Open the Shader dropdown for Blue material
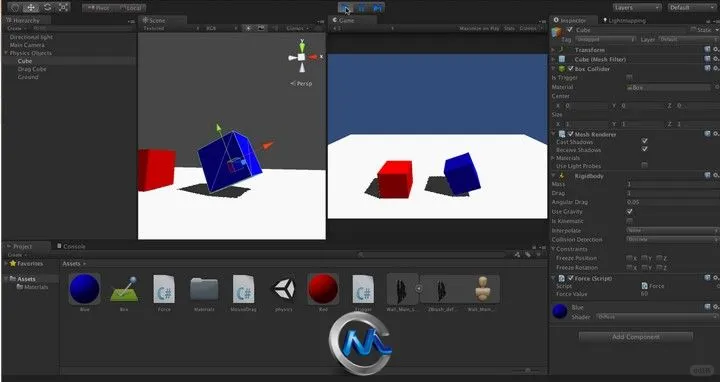Image resolution: width=720 pixels, height=382 pixels. click(x=657, y=317)
